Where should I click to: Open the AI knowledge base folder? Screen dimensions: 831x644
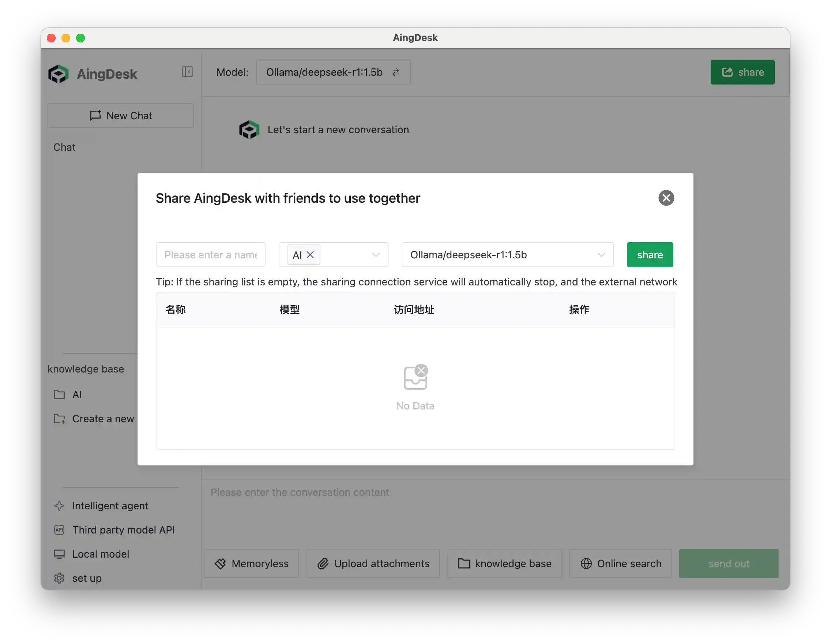[x=76, y=395]
